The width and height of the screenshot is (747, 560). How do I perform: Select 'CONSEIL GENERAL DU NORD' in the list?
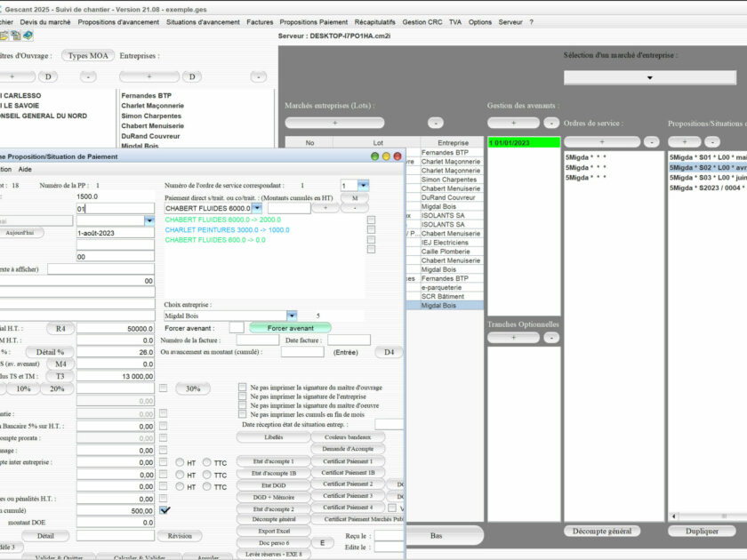click(44, 116)
